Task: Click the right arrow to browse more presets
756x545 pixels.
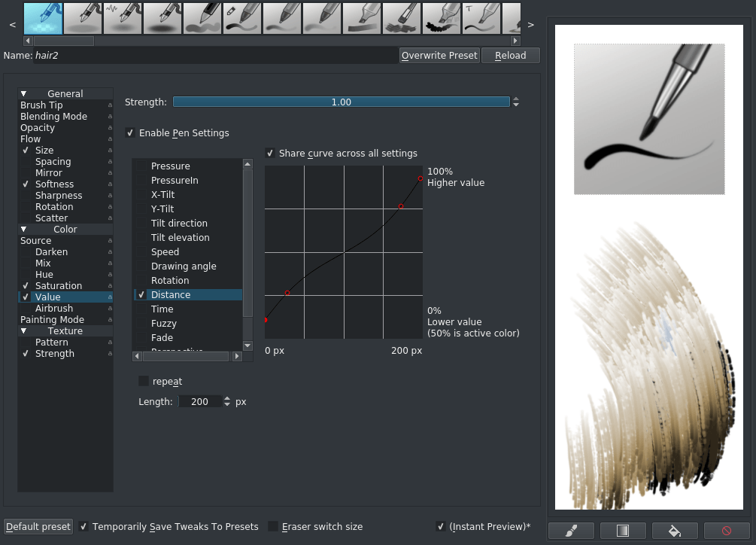Action: [530, 24]
